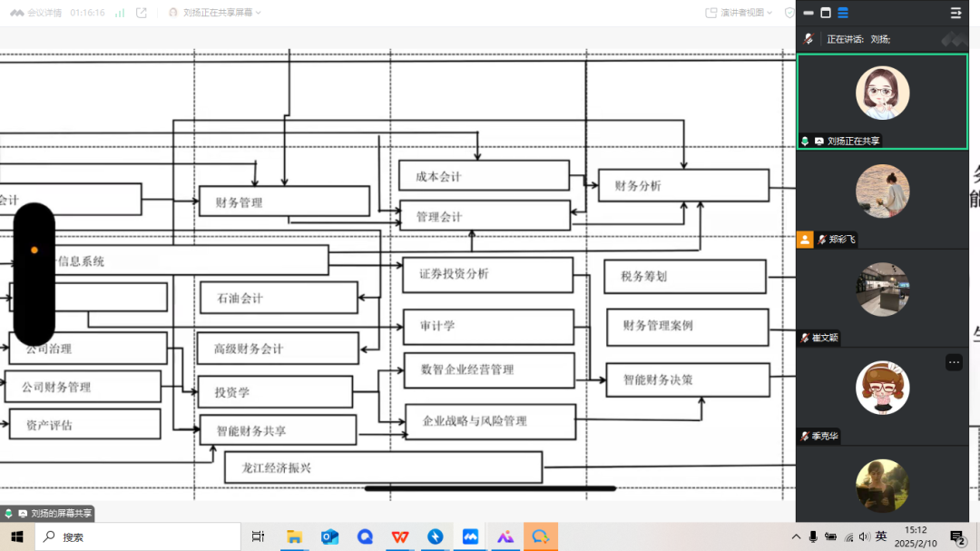The width and height of the screenshot is (980, 551).
Task: Click the three-dot menu on 季克华's tile
Action: point(954,362)
